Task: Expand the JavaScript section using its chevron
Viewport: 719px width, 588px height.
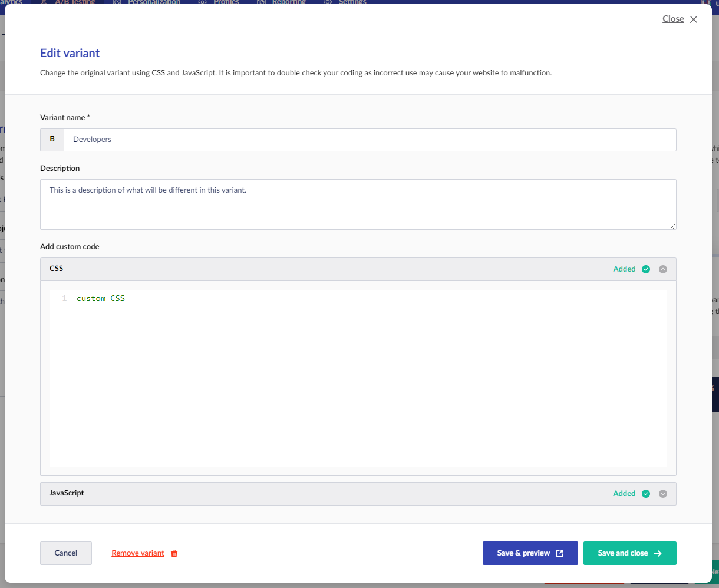Action: pos(663,494)
